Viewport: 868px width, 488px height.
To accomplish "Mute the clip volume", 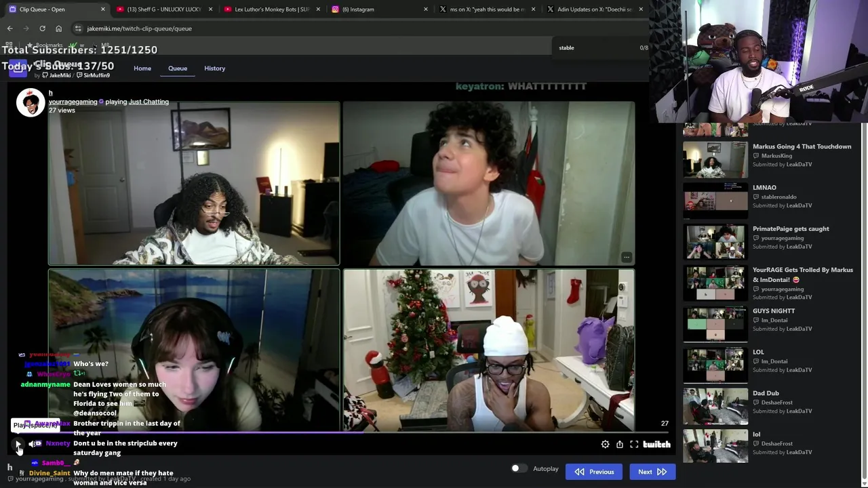I will [x=33, y=444].
